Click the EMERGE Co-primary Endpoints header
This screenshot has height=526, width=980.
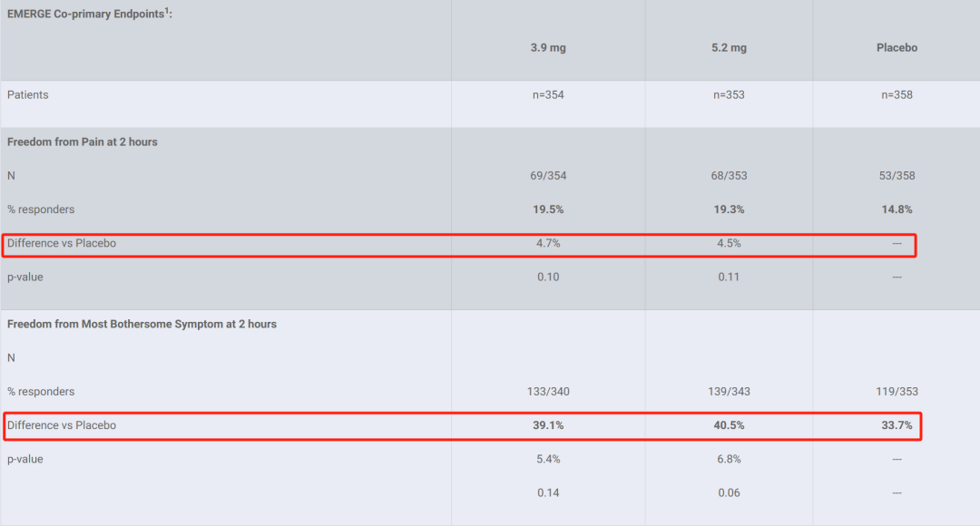pos(90,15)
